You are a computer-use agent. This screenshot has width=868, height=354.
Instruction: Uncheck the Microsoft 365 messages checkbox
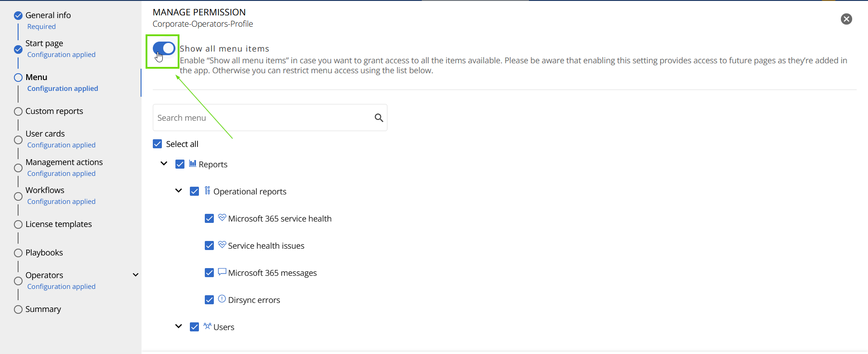(209, 273)
